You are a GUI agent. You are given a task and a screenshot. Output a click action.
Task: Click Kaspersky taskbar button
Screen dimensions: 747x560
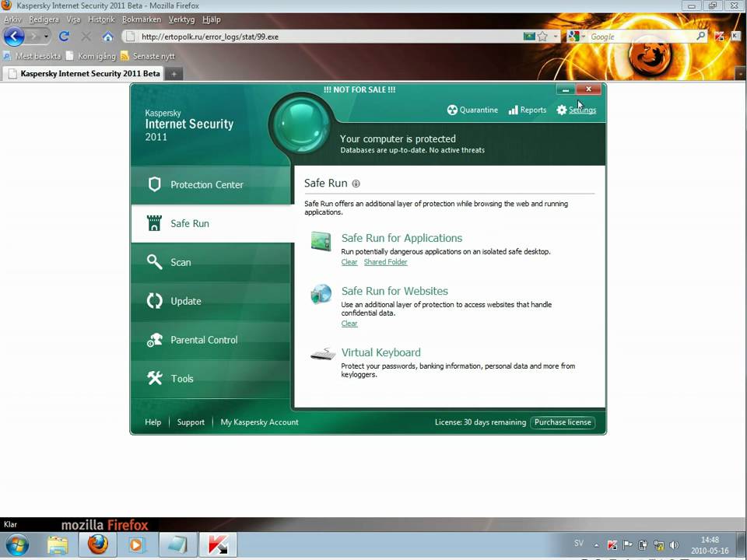tap(218, 544)
